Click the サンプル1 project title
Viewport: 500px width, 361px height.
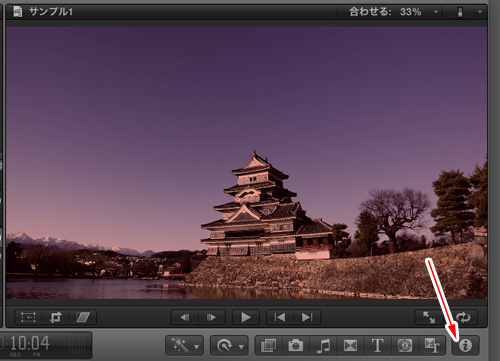click(51, 12)
